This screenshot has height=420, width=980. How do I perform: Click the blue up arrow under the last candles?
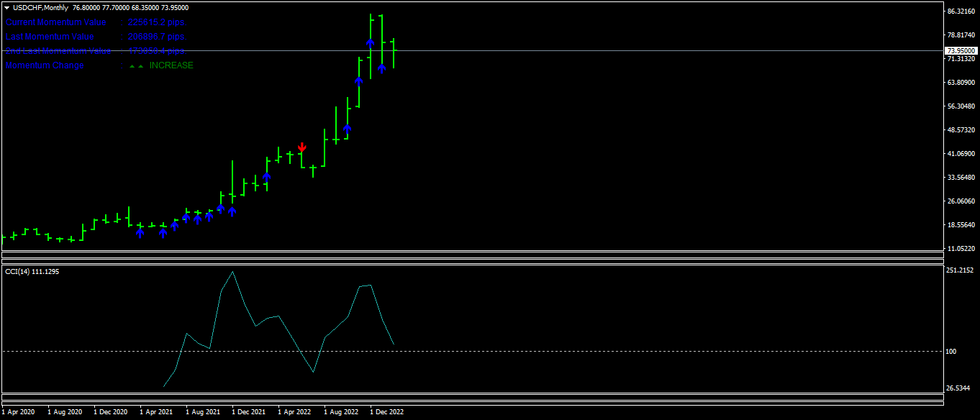(382, 68)
